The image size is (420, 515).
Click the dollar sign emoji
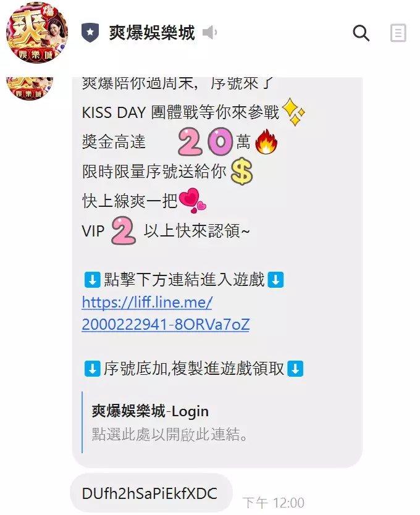pos(241,172)
